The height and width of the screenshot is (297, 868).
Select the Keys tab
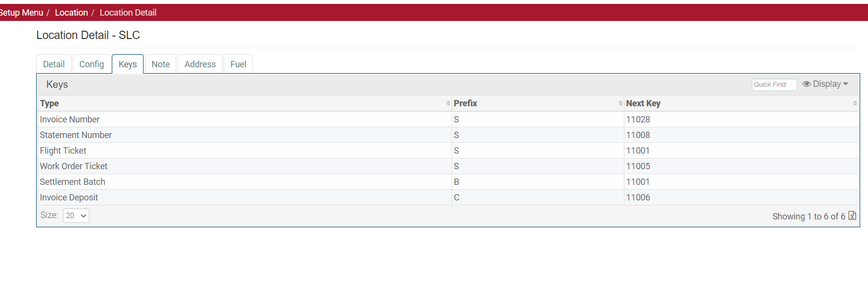pos(127,64)
